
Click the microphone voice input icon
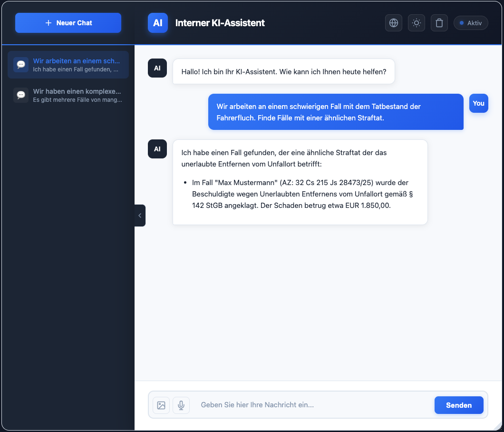(181, 405)
